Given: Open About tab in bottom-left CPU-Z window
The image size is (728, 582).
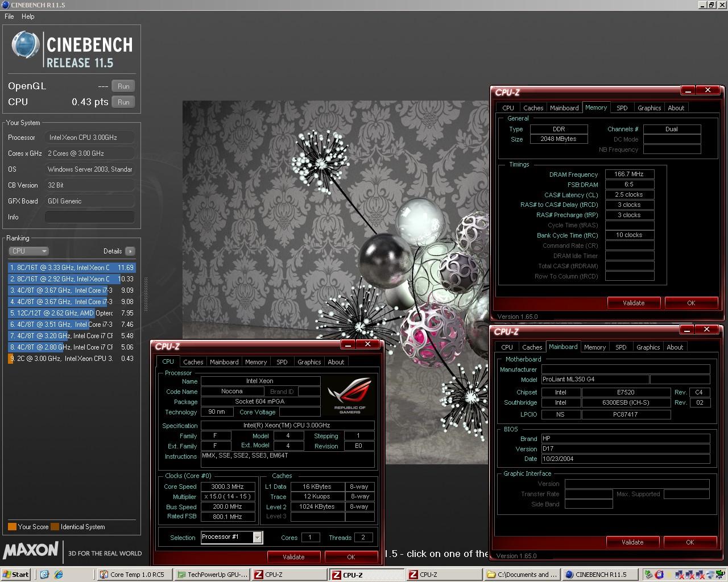Looking at the screenshot, I should click(x=336, y=362).
